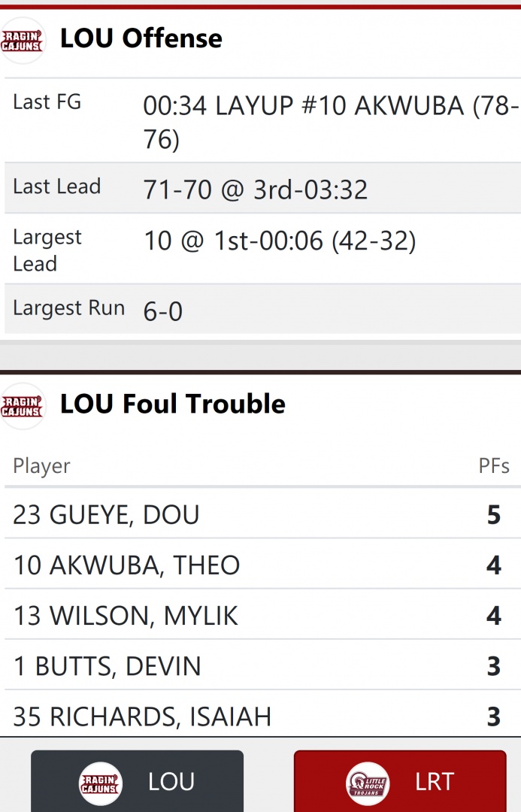
Task: Click the Little Rock Trojans logo
Action: [368, 783]
